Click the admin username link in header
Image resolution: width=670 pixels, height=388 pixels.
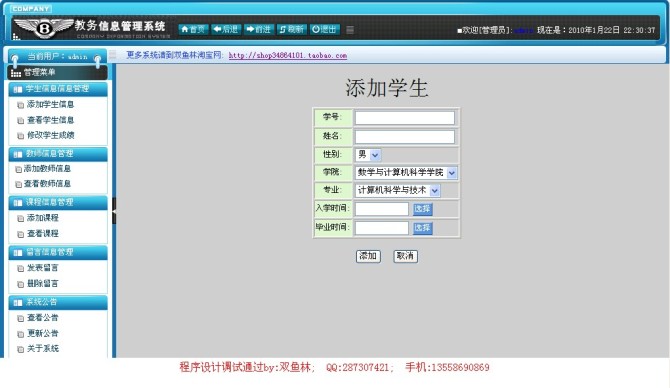(x=523, y=30)
